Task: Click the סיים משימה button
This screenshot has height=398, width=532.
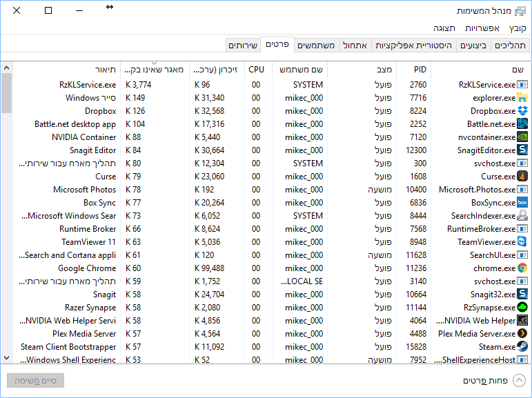Action: pyautogui.click(x=35, y=381)
